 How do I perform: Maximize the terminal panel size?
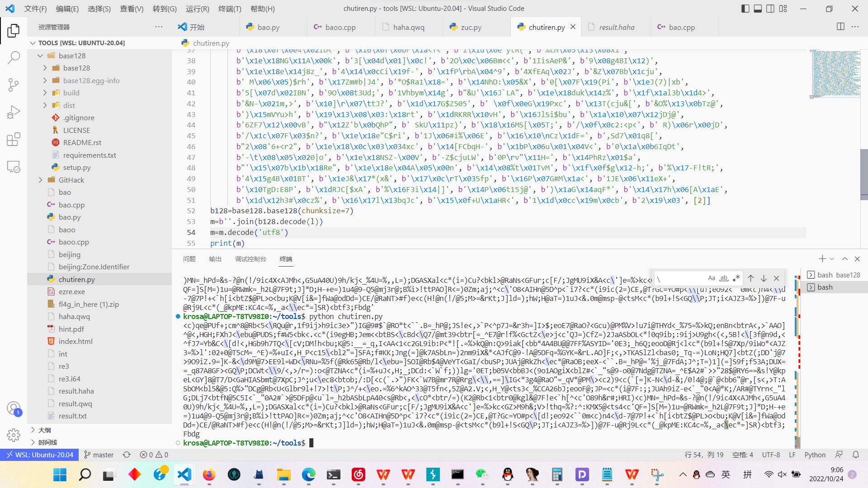click(x=844, y=258)
